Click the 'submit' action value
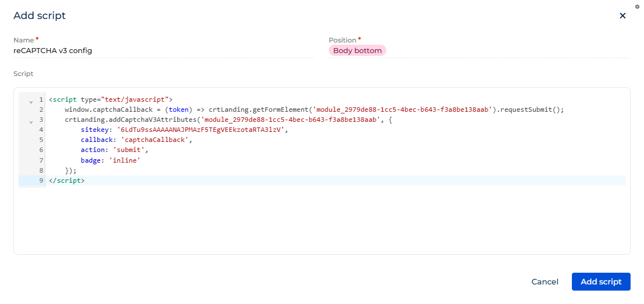This screenshot has width=644, height=304. pyautogui.click(x=129, y=150)
